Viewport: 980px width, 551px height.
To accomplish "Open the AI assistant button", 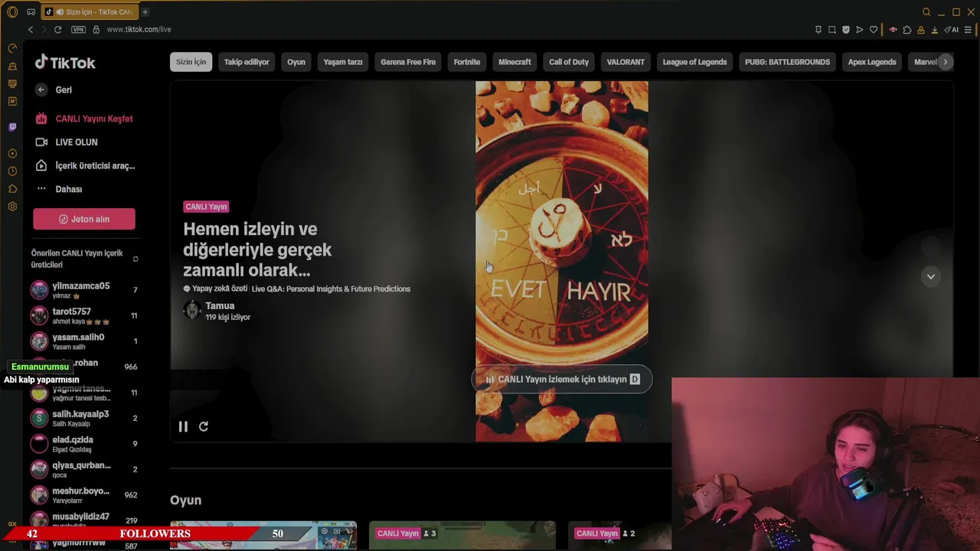I will pyautogui.click(x=952, y=30).
